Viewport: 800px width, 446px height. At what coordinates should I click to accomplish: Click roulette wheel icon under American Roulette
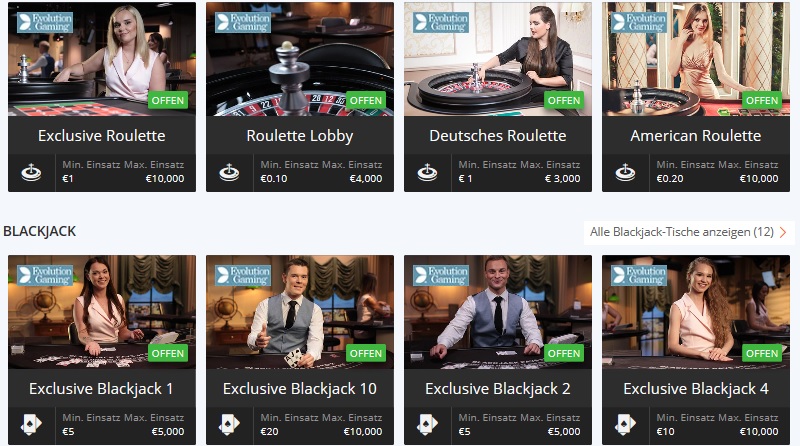[625, 172]
